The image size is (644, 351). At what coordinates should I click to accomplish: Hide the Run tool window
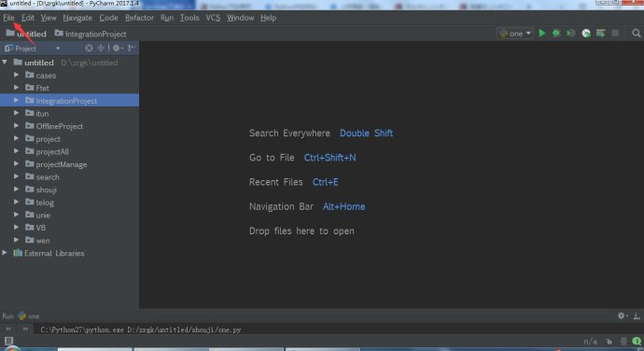tap(637, 316)
